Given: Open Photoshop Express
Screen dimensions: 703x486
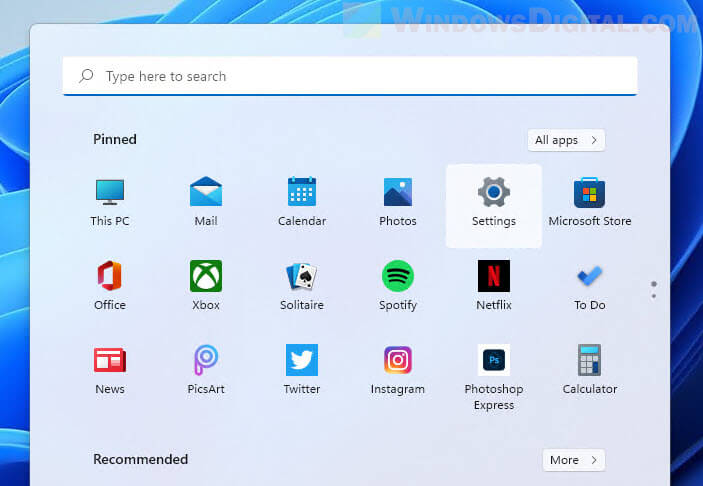Looking at the screenshot, I should click(494, 378).
